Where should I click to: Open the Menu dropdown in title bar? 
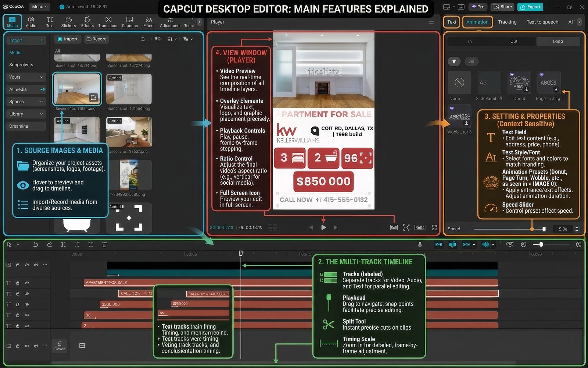(40, 7)
